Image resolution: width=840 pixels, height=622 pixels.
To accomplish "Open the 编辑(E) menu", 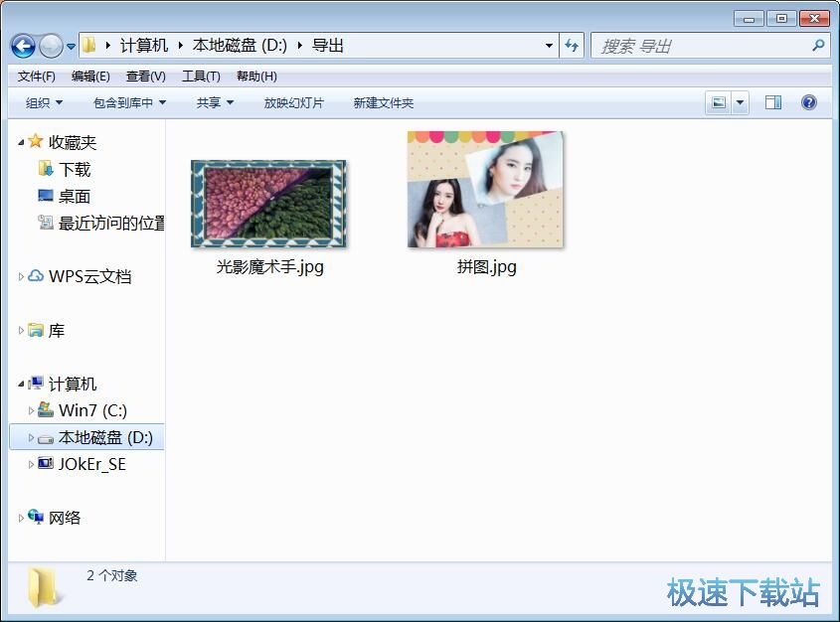I will tap(90, 77).
